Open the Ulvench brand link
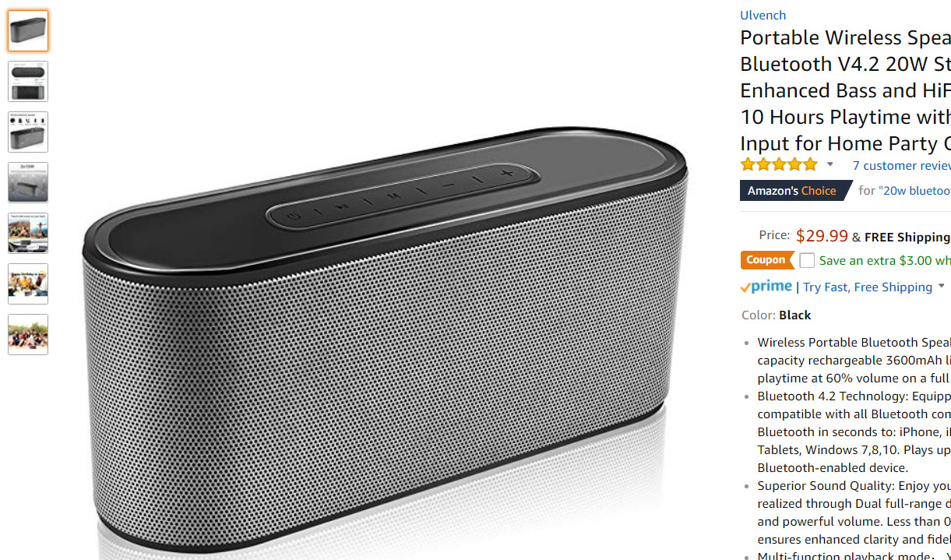Viewport: 951px width, 560px height. click(763, 15)
